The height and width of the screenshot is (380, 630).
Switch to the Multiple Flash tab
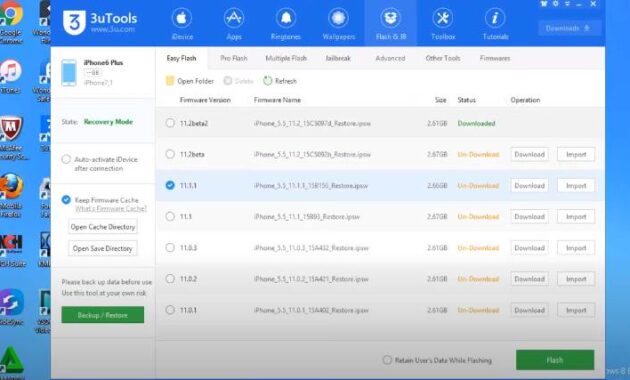(286, 58)
